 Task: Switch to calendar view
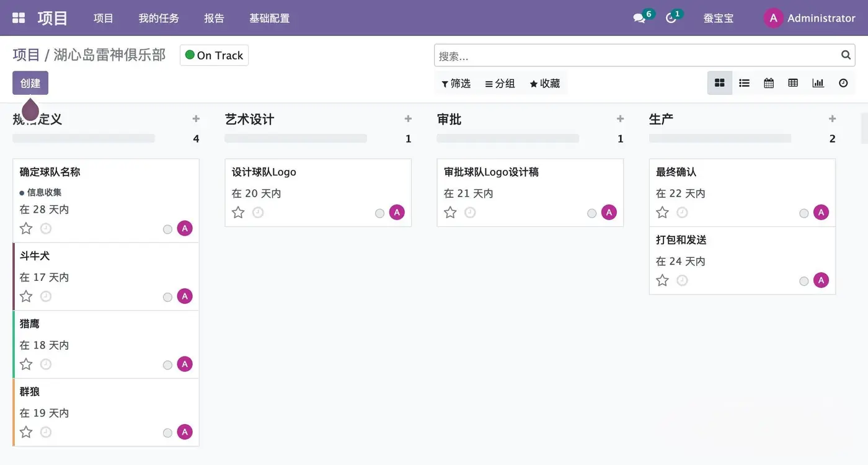click(x=768, y=82)
